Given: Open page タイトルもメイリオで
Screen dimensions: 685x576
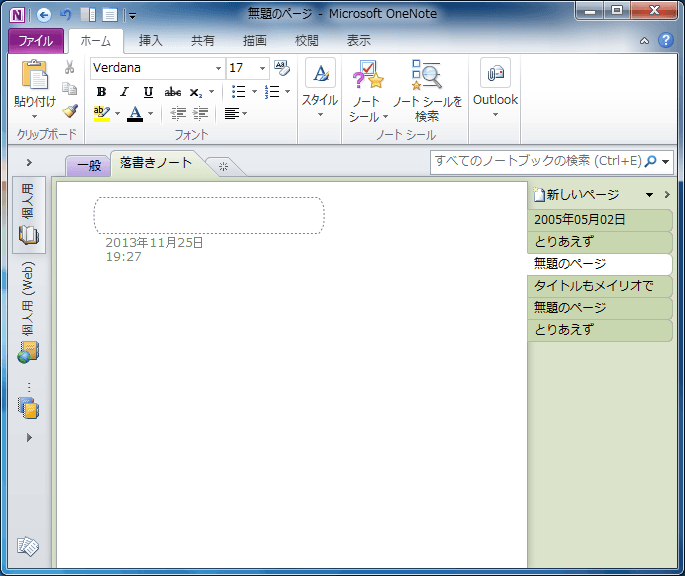Looking at the screenshot, I should (x=599, y=286).
